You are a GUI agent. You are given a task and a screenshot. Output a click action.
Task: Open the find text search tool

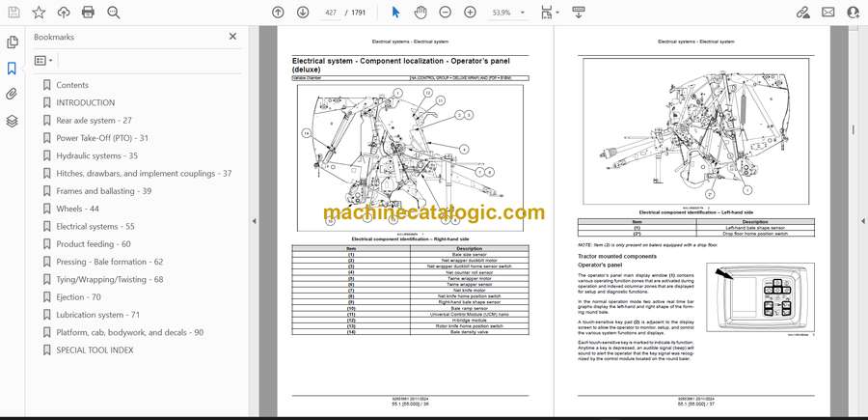[x=114, y=13]
